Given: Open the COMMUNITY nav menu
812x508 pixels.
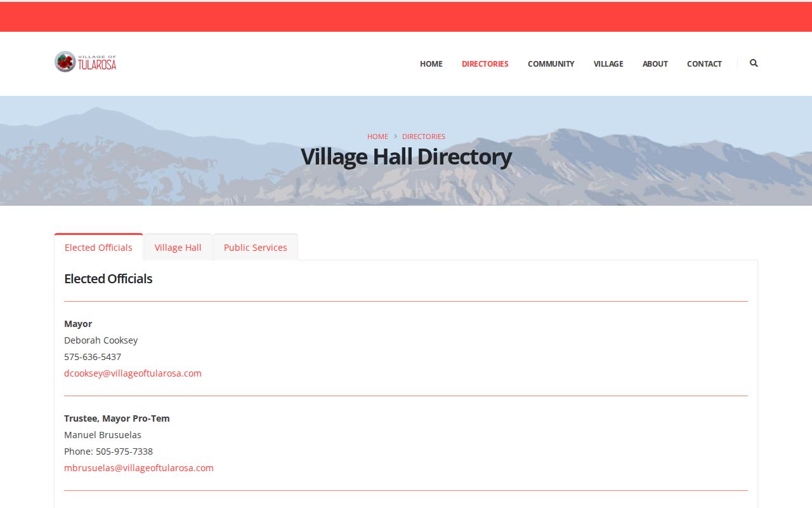Looking at the screenshot, I should click(x=551, y=63).
